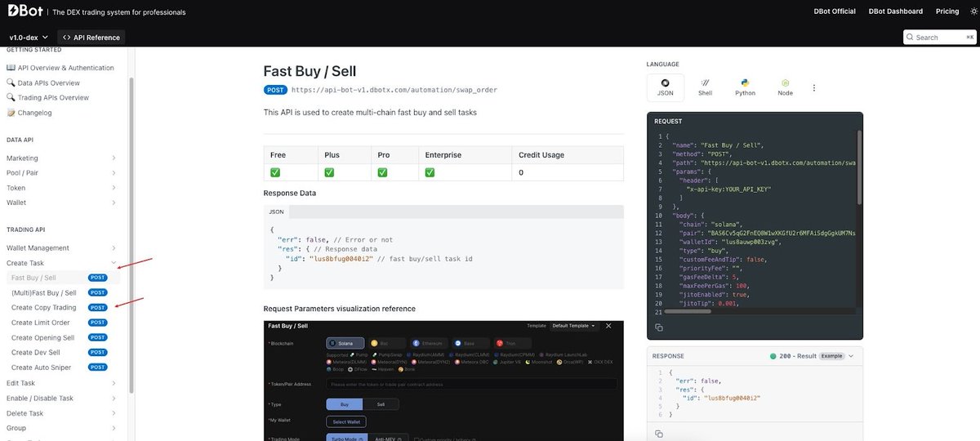Expand the Wallet Management section

click(61, 247)
